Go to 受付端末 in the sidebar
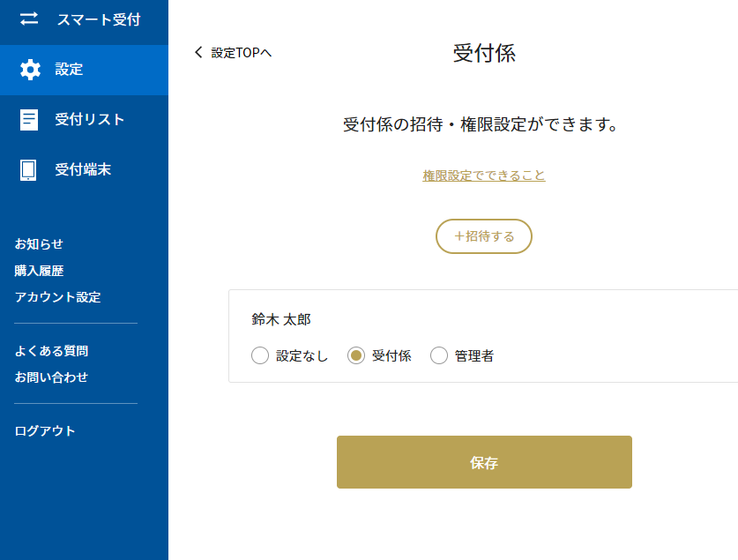This screenshot has width=738, height=560. [85, 170]
